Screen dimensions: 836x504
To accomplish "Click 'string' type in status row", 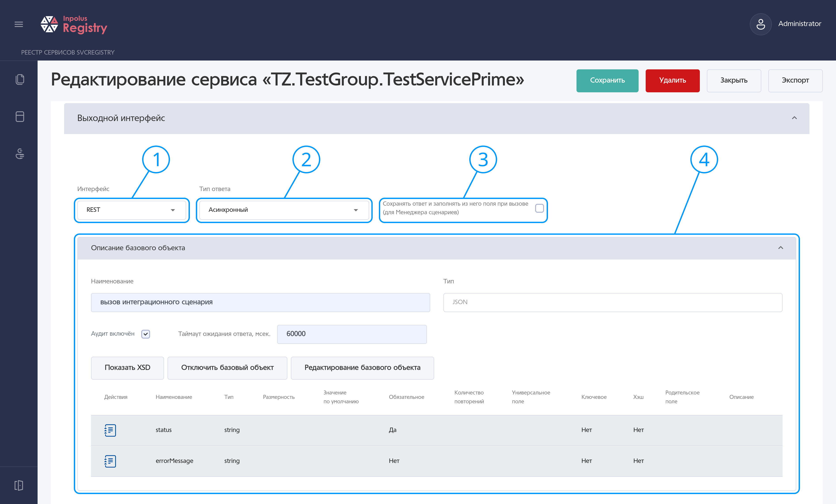I will pos(232,430).
